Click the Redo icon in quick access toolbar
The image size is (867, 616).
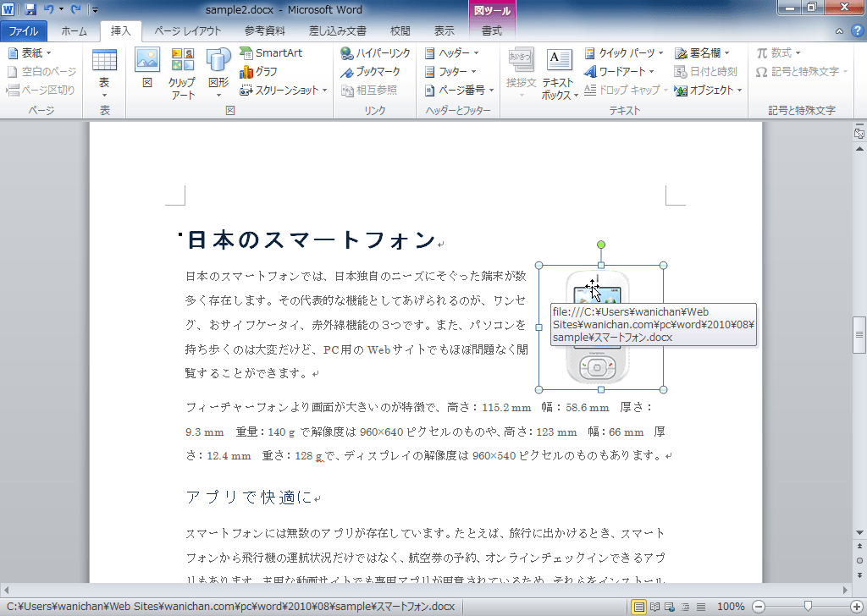76,9
